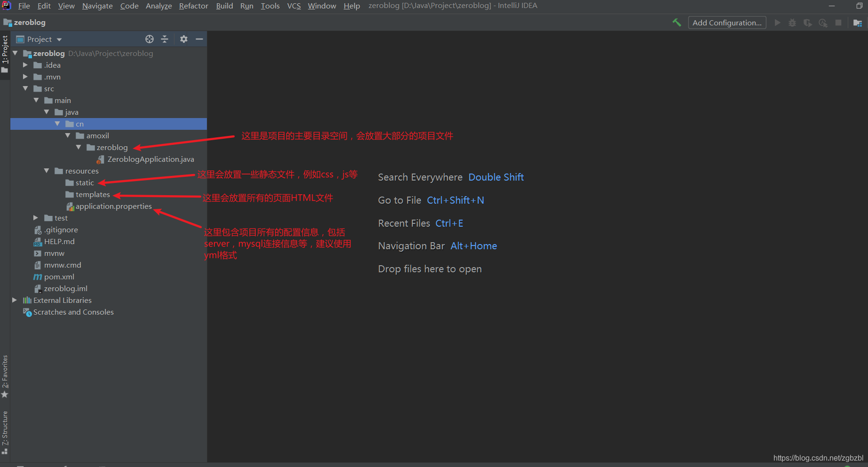Click Run with Coverage icon
The height and width of the screenshot is (467, 868).
[x=807, y=23]
